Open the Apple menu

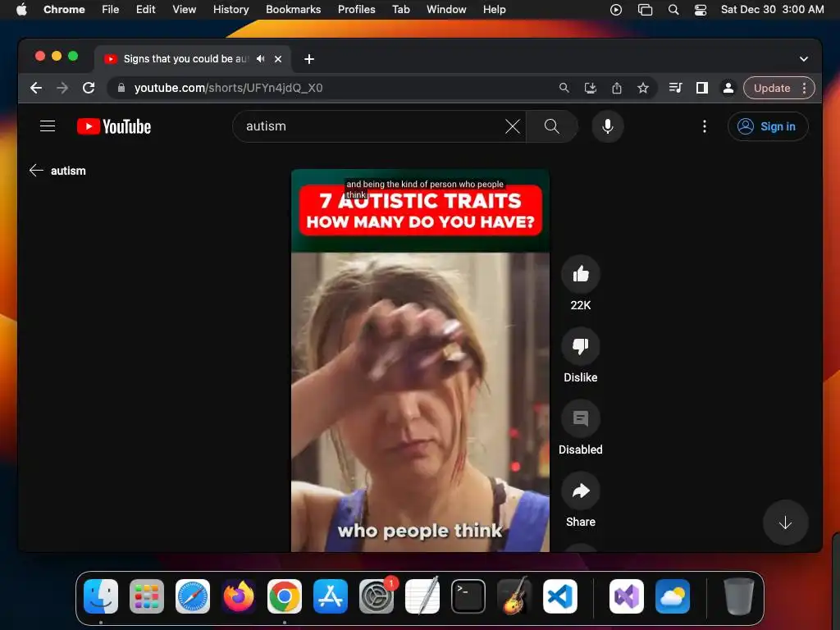point(21,10)
